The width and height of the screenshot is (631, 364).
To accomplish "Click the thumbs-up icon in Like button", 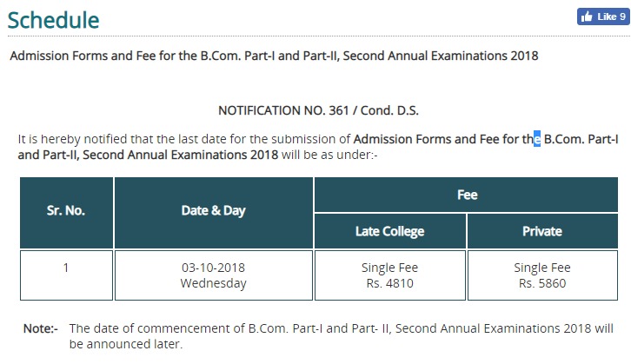I will tap(587, 17).
